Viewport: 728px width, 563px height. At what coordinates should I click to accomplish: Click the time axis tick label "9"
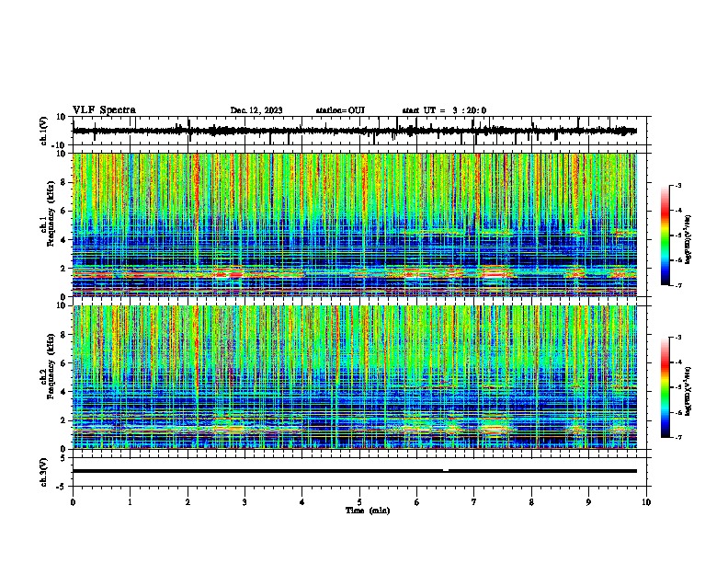coord(588,502)
